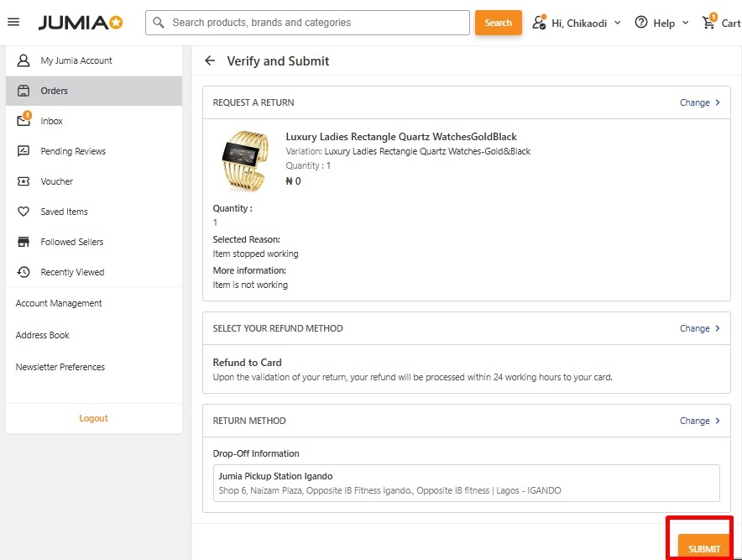Click the back arrow beside Verify and Submit
742x560 pixels.
tap(210, 61)
